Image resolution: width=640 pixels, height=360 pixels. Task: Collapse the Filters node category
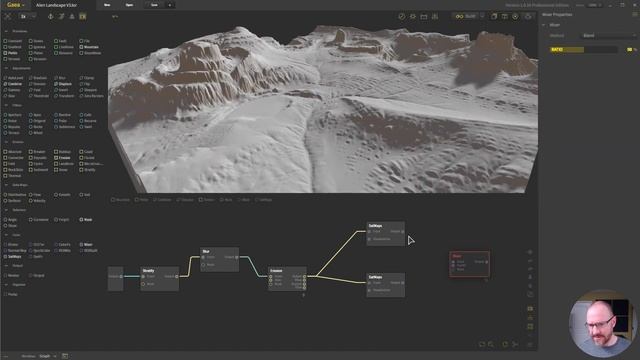pos(6,105)
